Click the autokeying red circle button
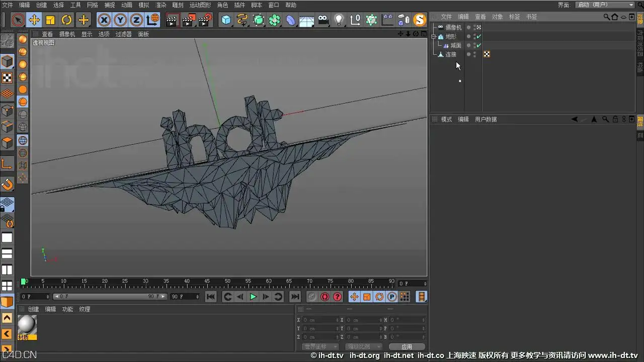This screenshot has width=644, height=362. tap(325, 297)
